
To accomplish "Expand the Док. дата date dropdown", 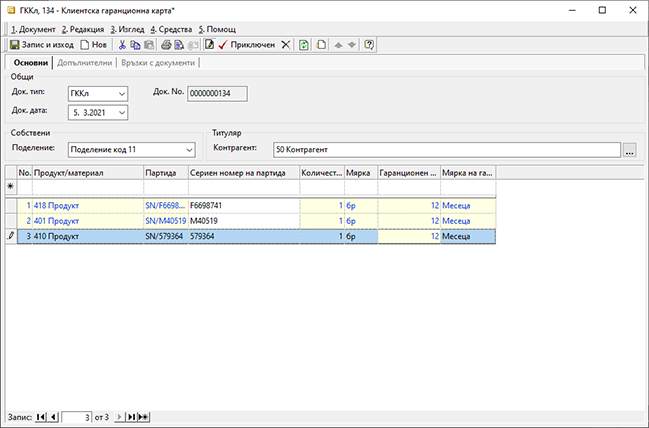I will 122,113.
